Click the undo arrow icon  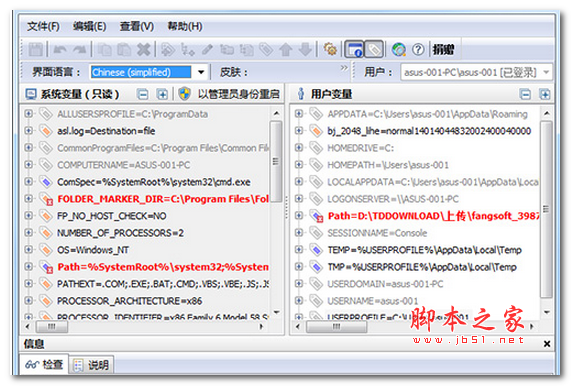click(60, 49)
